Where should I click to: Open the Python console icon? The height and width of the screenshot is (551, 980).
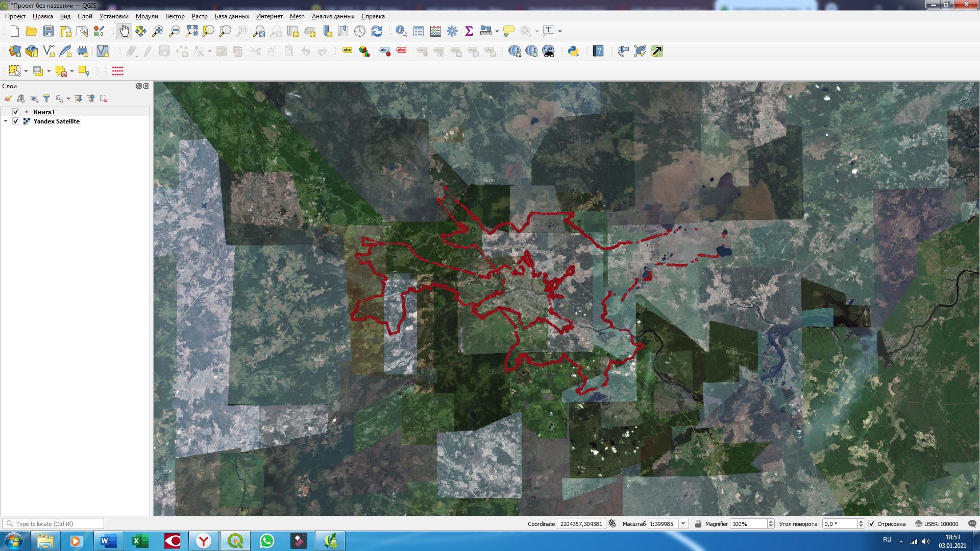coord(573,51)
